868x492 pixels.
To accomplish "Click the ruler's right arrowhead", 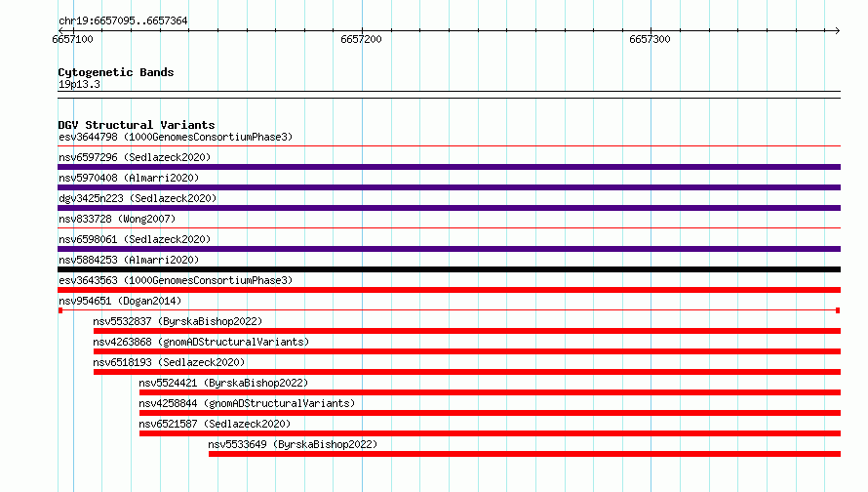I will tap(837, 30).
